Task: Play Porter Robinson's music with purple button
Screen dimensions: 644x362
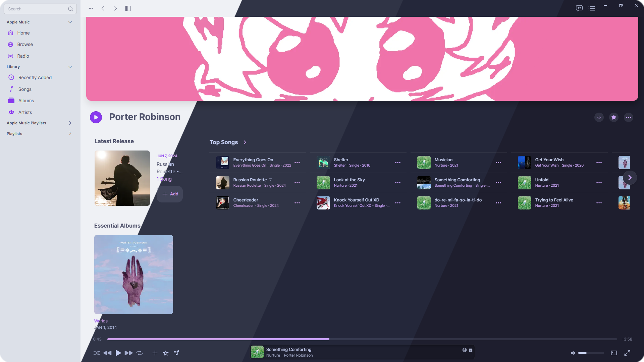Action: tap(96, 117)
